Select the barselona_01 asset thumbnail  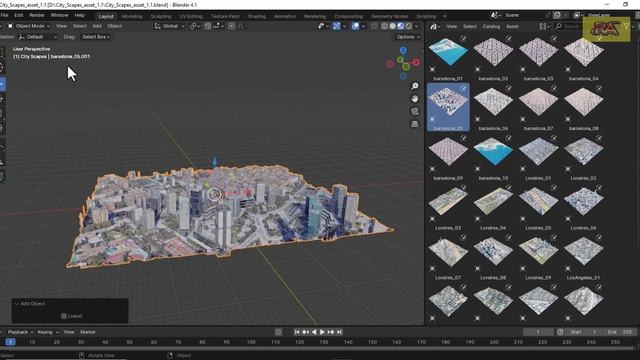pyautogui.click(x=448, y=52)
